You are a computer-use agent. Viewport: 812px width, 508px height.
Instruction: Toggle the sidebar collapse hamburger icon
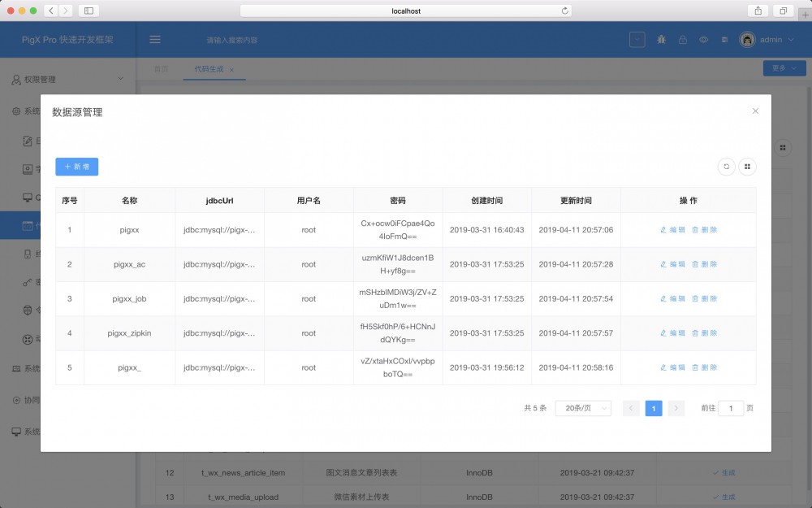click(x=155, y=39)
